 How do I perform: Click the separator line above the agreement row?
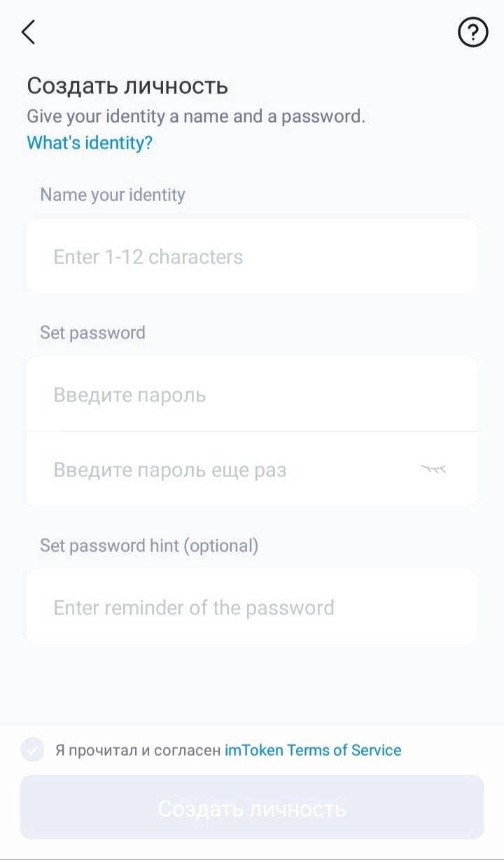252,724
